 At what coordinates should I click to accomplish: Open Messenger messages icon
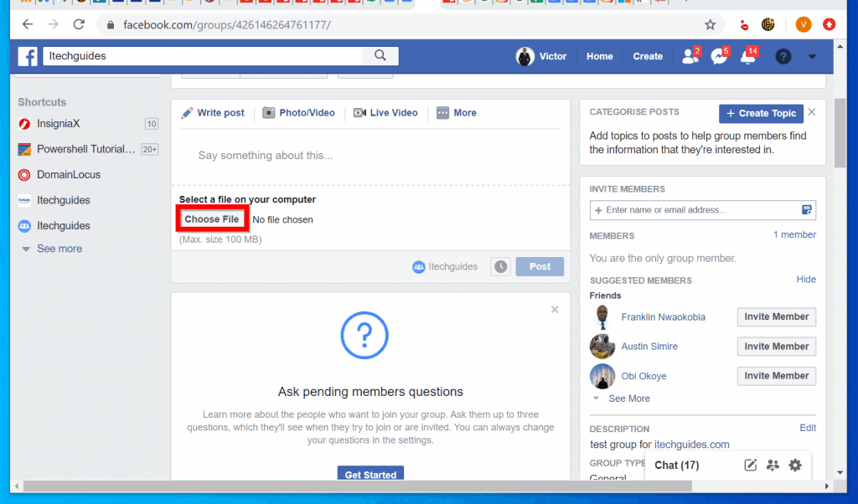point(719,56)
